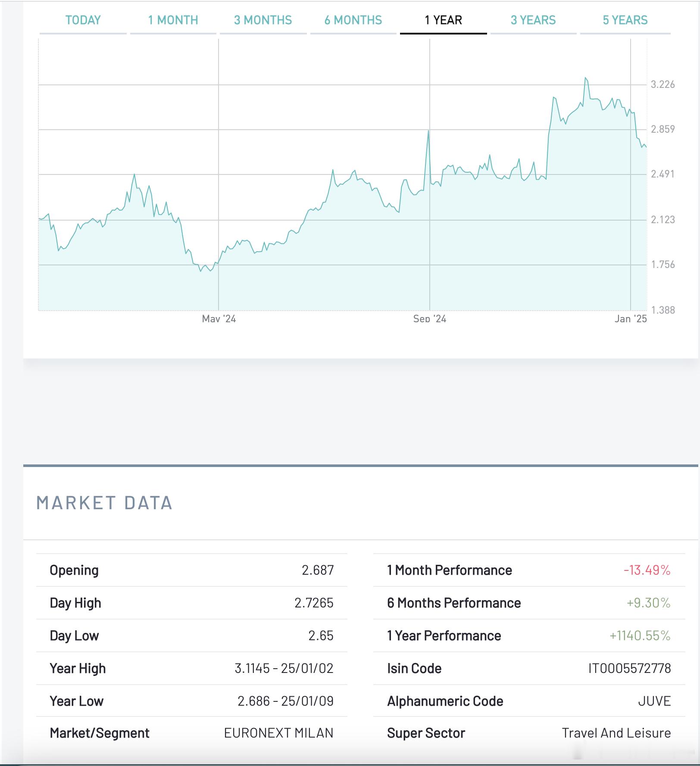Click the Isin Code label
The height and width of the screenshot is (766, 700).
[414, 668]
